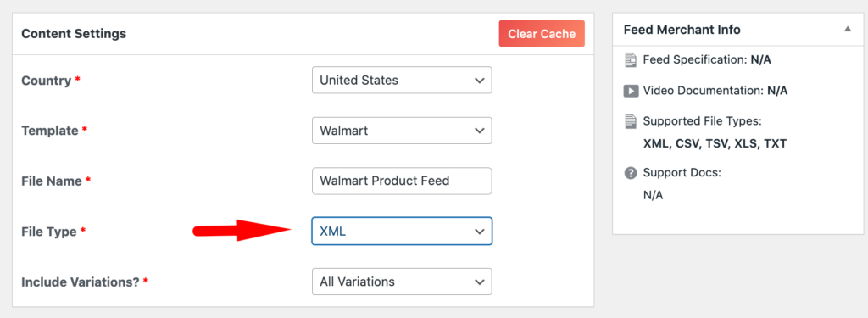Image resolution: width=868 pixels, height=318 pixels.
Task: Open the File Type dropdown showing XML
Action: 402,231
